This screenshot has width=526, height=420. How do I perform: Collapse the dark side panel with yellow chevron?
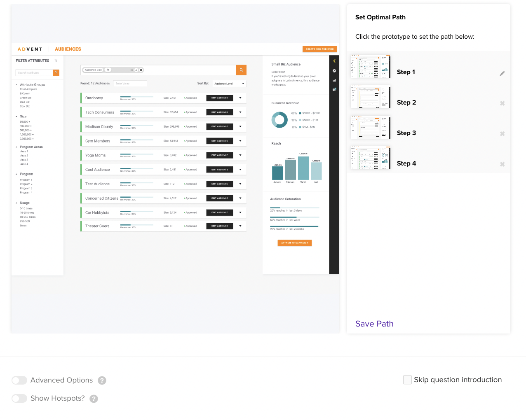pyautogui.click(x=334, y=61)
